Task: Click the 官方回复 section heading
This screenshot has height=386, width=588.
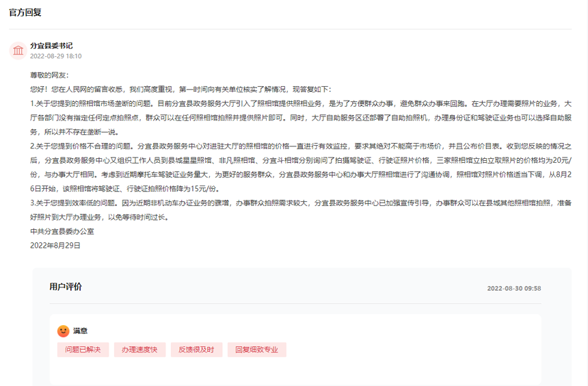Action: tap(25, 13)
